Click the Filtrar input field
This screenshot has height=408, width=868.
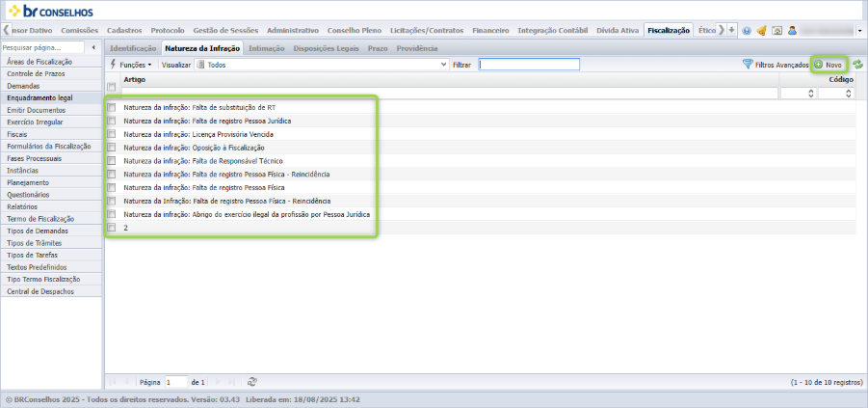coord(529,65)
